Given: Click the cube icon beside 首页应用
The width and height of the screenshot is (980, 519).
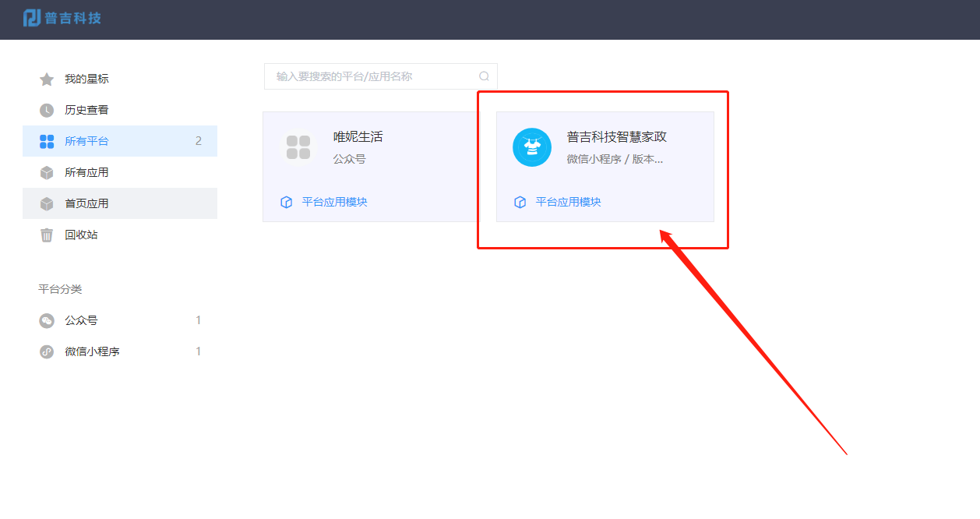Looking at the screenshot, I should coord(47,203).
